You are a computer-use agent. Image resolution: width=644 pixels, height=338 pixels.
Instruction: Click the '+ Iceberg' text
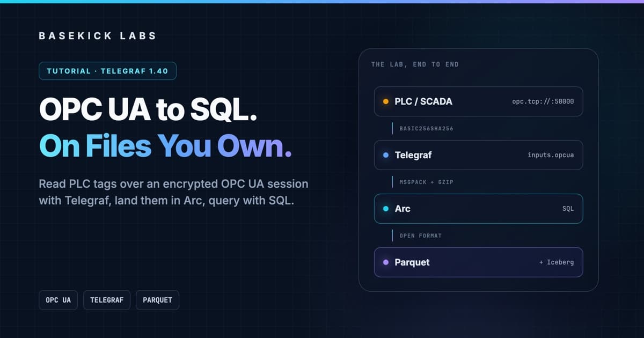click(557, 262)
